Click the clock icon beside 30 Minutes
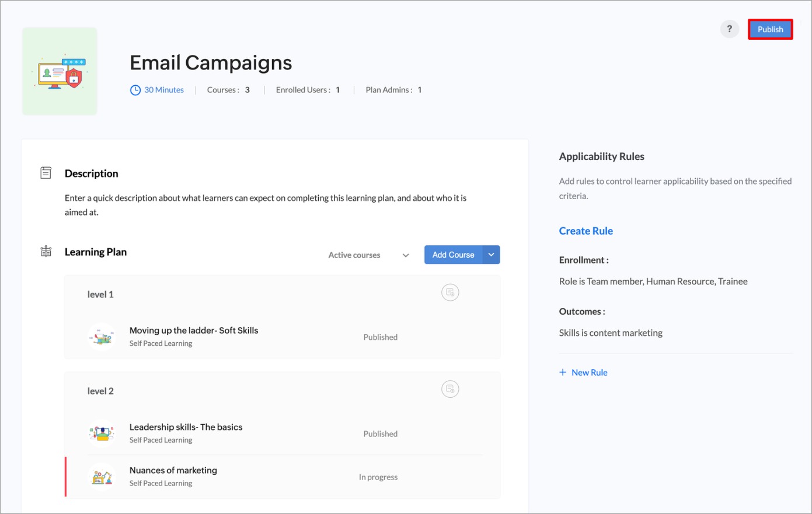The height and width of the screenshot is (514, 812). tap(135, 90)
